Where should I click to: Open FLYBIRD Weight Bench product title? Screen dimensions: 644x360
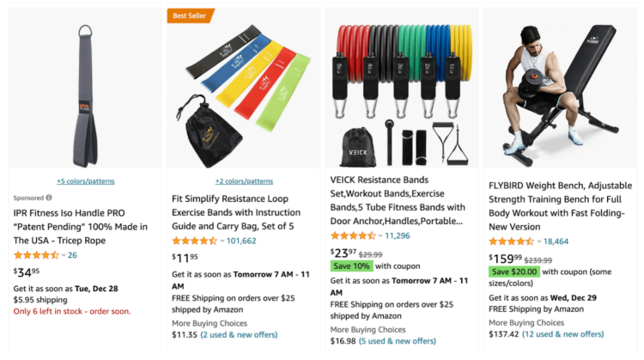click(x=560, y=206)
